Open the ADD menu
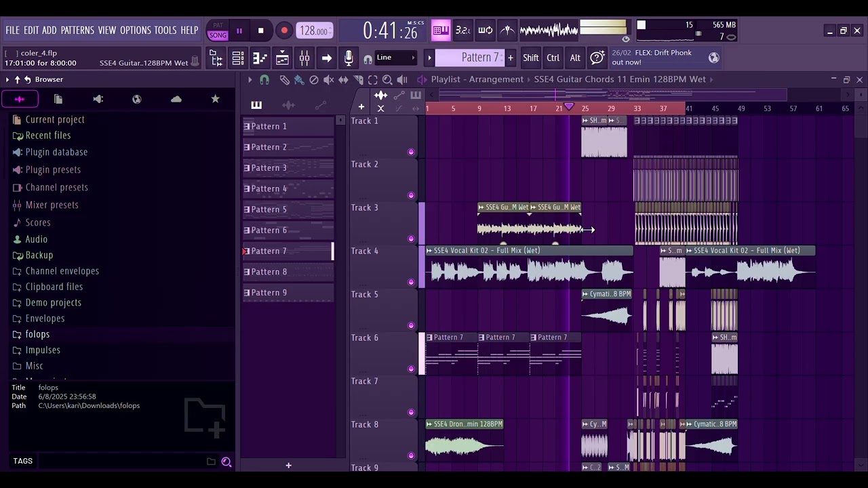 [50, 30]
